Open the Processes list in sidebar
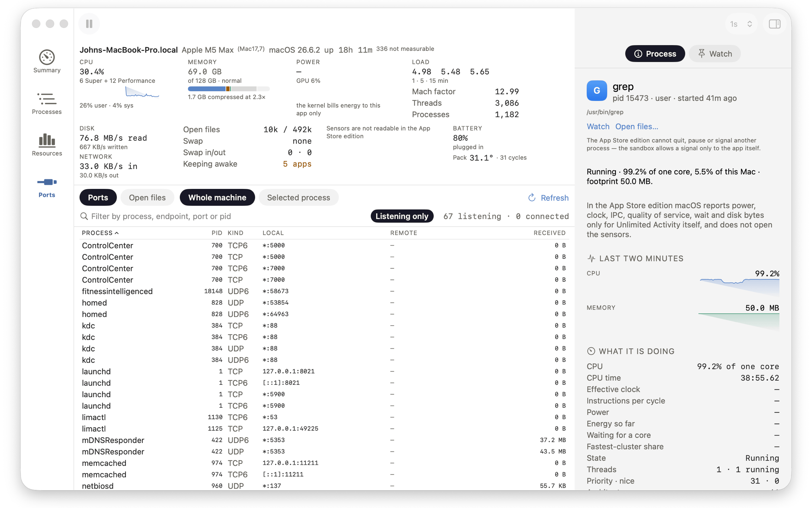The height and width of the screenshot is (508, 812). pyautogui.click(x=47, y=104)
